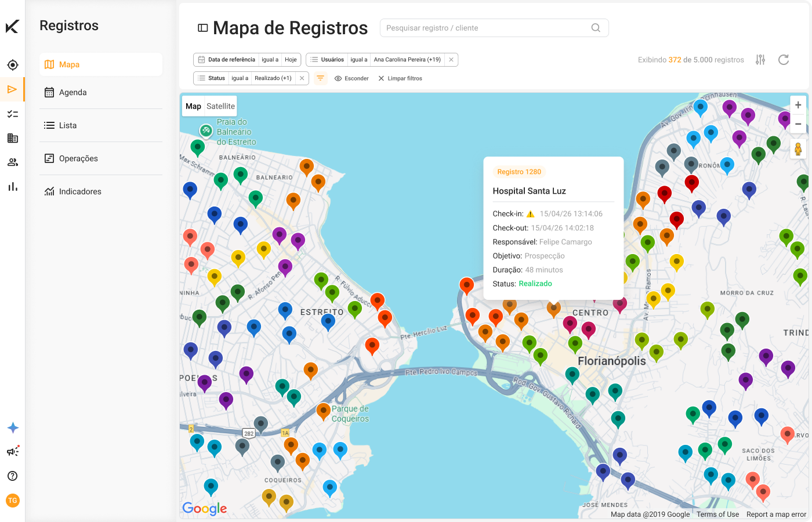Click the TG user avatar
Screen dimensions: 812x522
tap(13, 501)
